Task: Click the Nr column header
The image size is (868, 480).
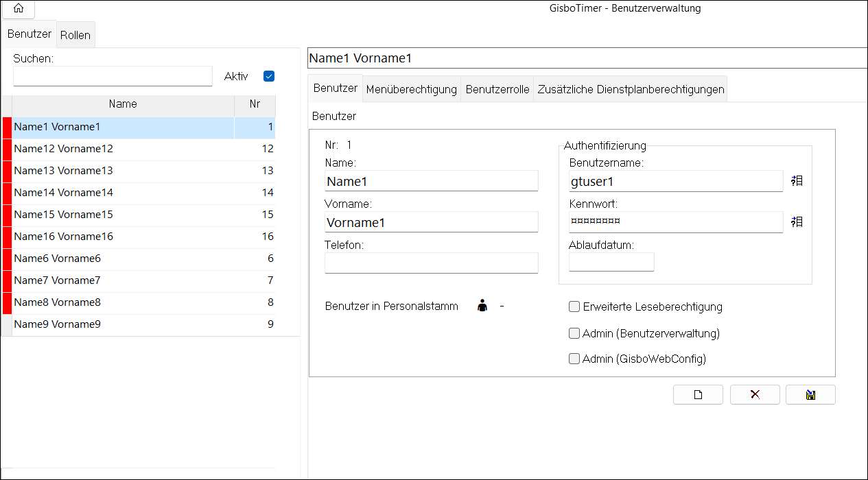Action: point(255,104)
